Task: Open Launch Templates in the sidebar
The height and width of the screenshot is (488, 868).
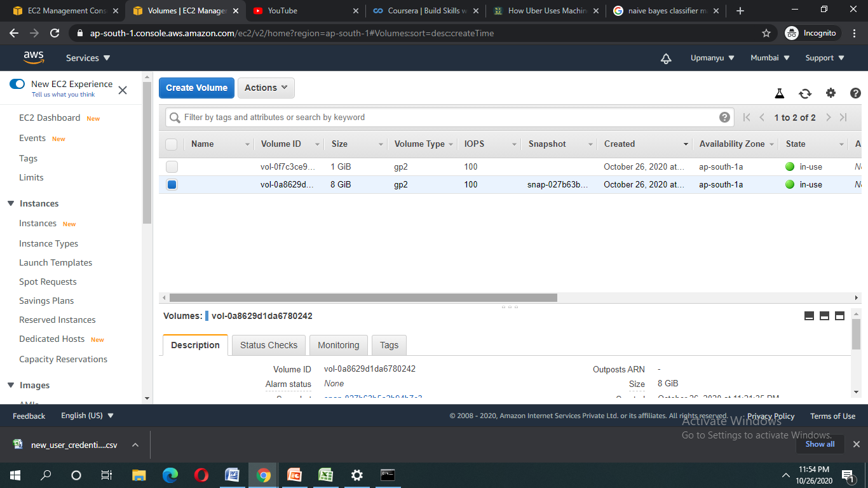Action: point(55,262)
